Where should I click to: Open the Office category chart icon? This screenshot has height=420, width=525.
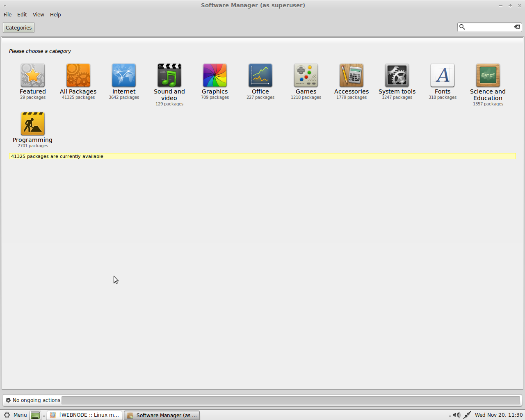tap(260, 75)
